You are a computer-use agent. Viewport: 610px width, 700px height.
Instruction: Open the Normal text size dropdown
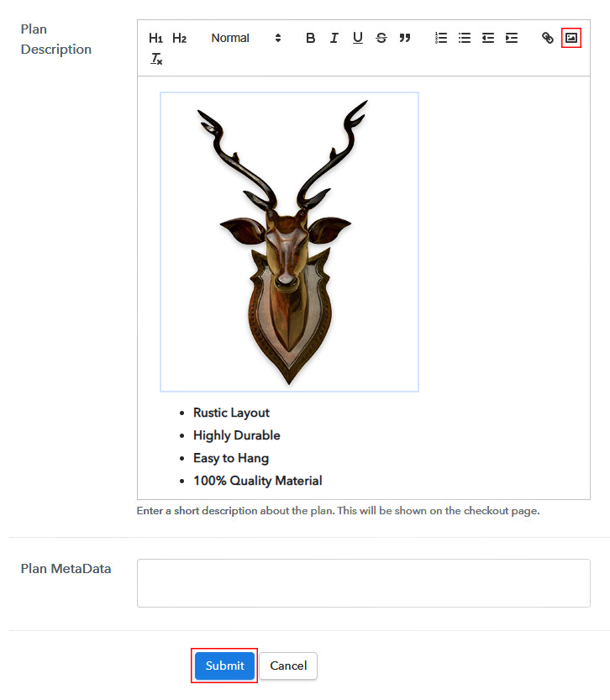(246, 38)
